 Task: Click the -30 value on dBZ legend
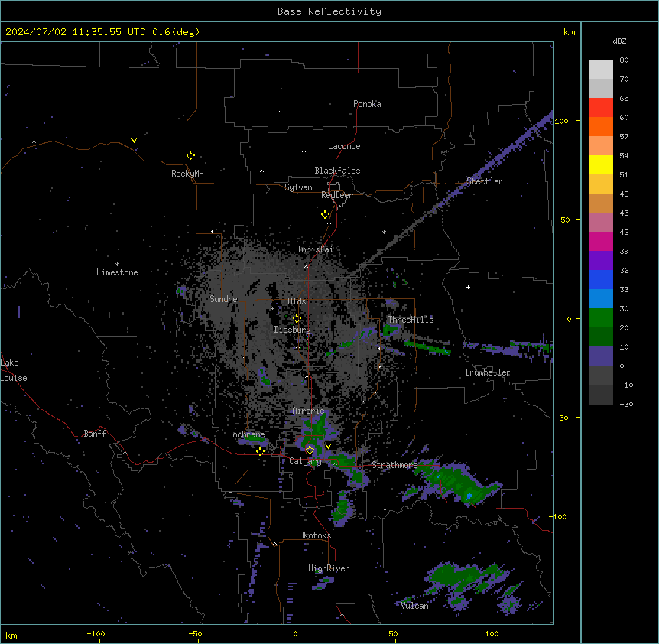tap(626, 404)
